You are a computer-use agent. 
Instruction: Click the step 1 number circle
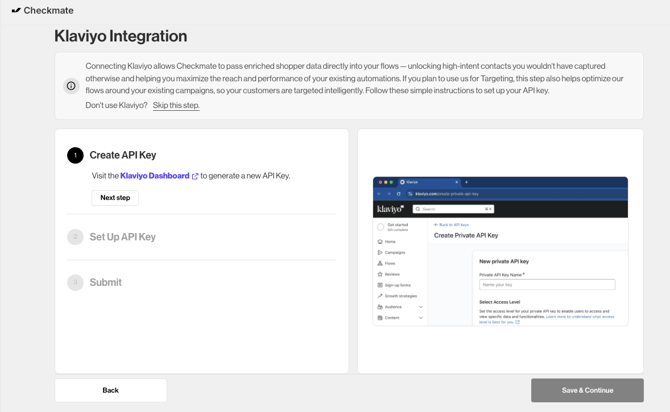(75, 155)
